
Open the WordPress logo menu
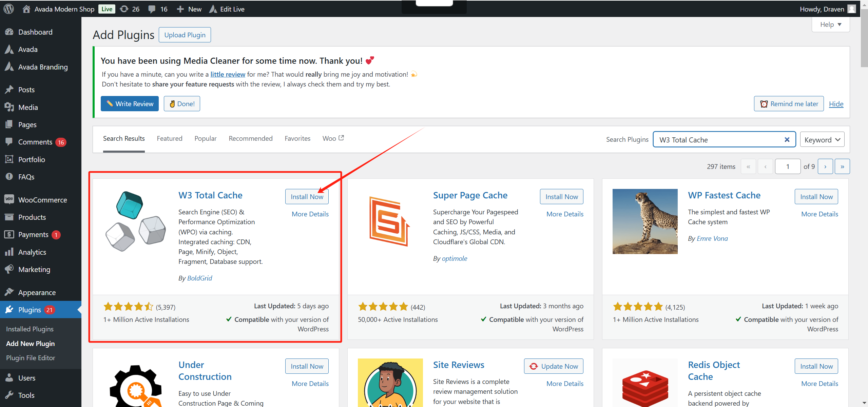click(x=8, y=9)
